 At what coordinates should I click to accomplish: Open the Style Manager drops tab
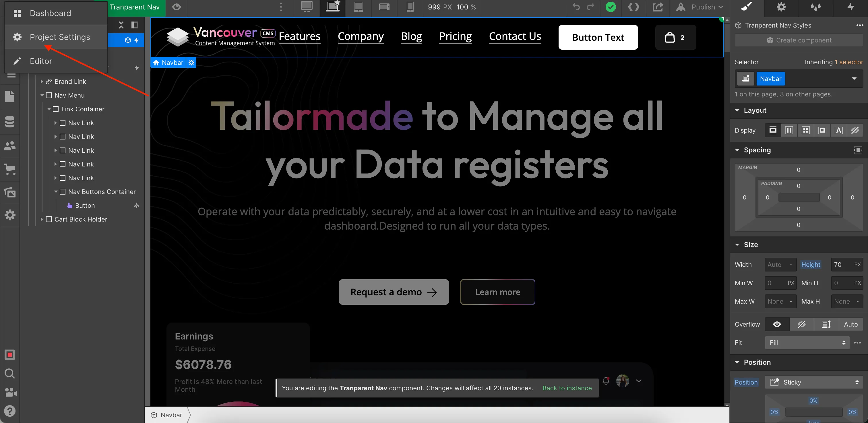(x=815, y=7)
